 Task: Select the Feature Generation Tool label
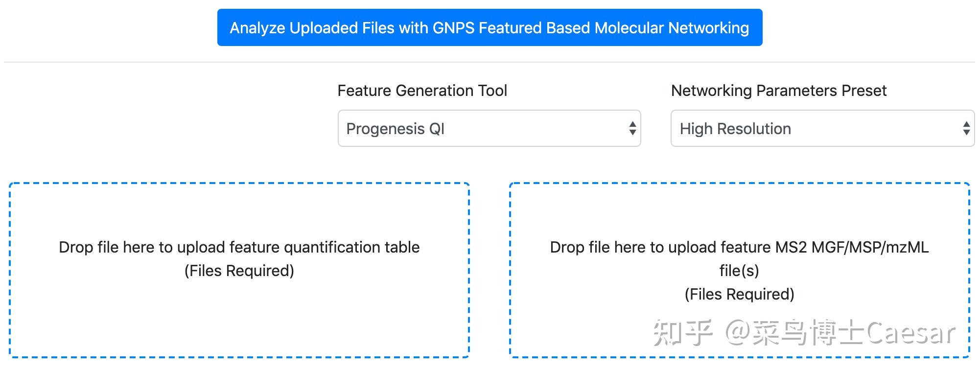[x=422, y=91]
